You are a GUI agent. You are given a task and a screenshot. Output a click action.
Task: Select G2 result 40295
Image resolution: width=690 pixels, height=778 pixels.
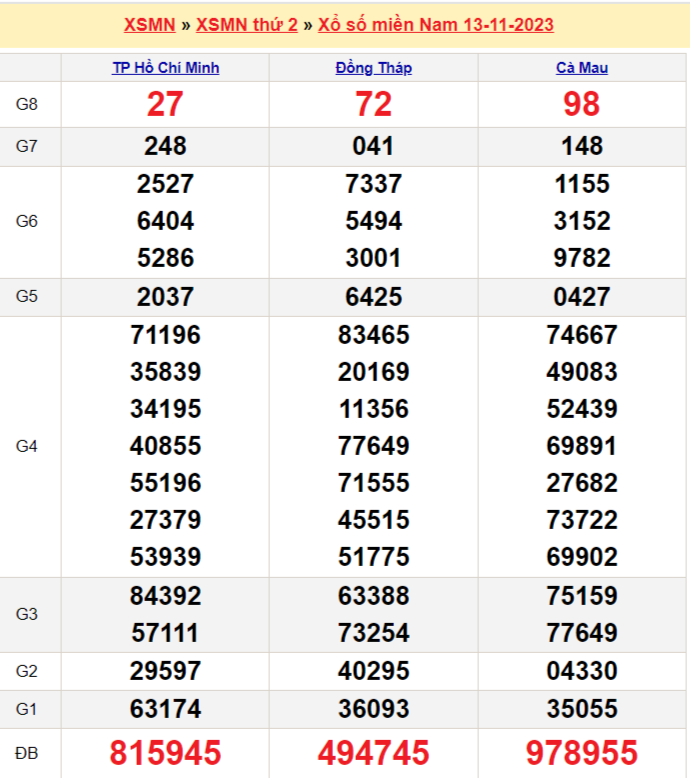373,670
